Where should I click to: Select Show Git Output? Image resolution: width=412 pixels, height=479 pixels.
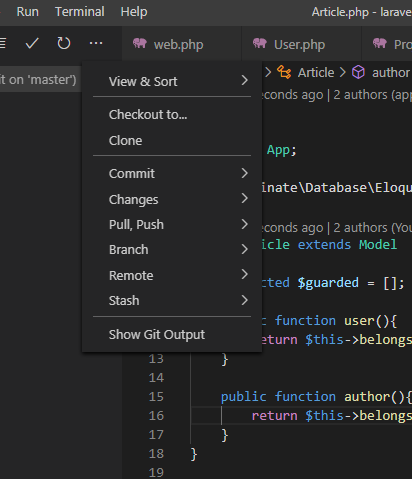tap(172, 334)
